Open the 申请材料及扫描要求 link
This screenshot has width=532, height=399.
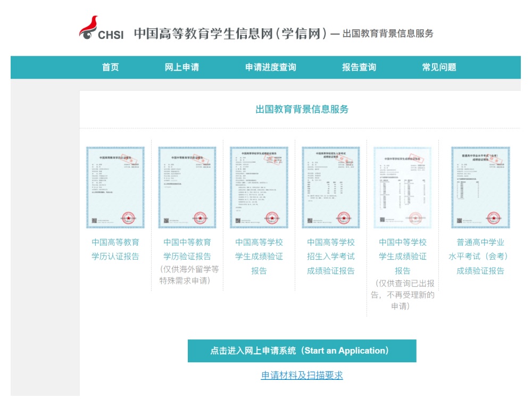(302, 375)
